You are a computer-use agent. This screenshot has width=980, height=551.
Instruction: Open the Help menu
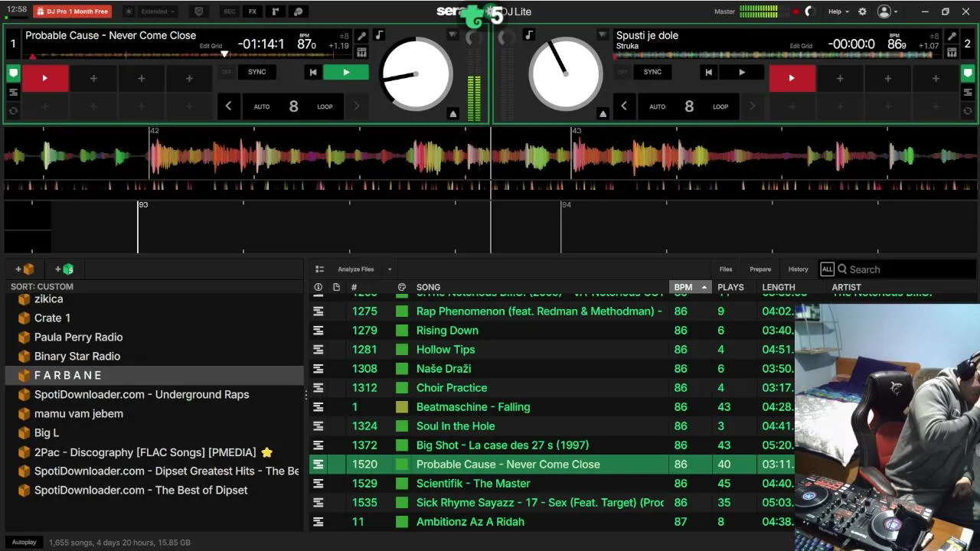coord(838,11)
